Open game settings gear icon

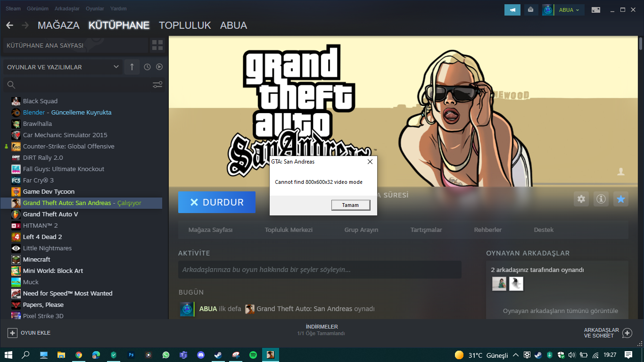pyautogui.click(x=581, y=199)
